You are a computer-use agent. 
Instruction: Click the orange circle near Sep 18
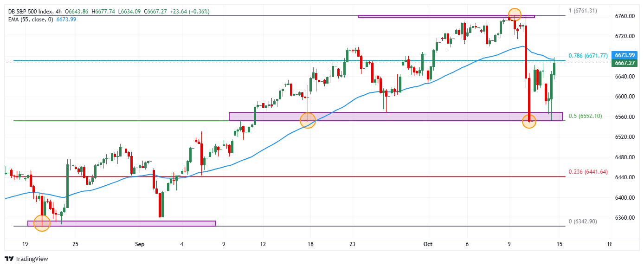point(308,120)
